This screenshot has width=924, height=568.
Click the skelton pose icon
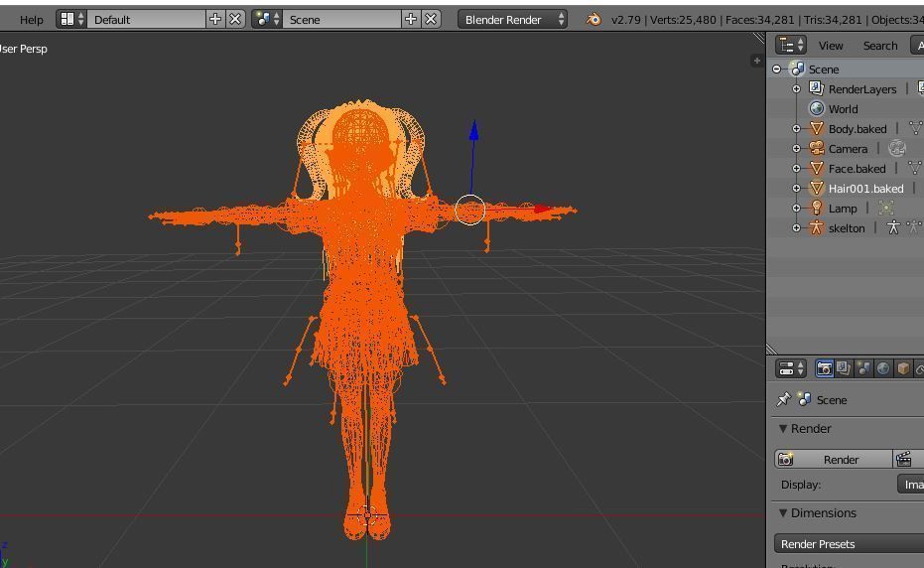(914, 227)
